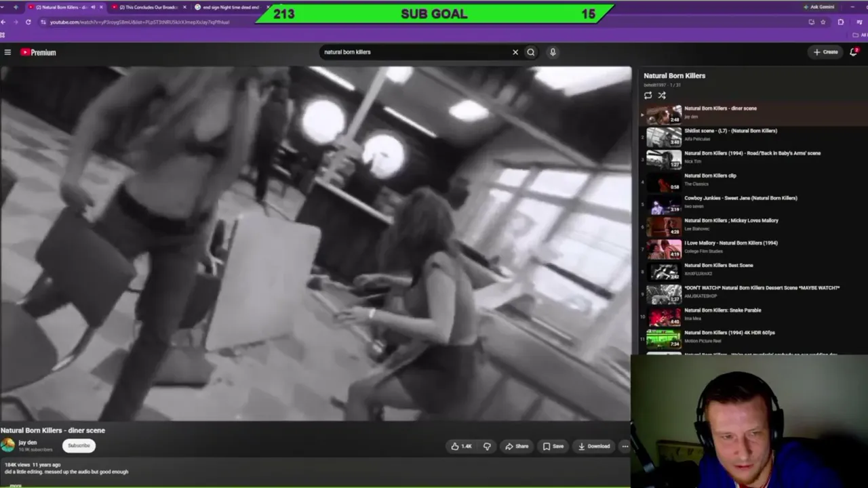Image resolution: width=868 pixels, height=488 pixels.
Task: Like the diner scene video
Action: 461,446
